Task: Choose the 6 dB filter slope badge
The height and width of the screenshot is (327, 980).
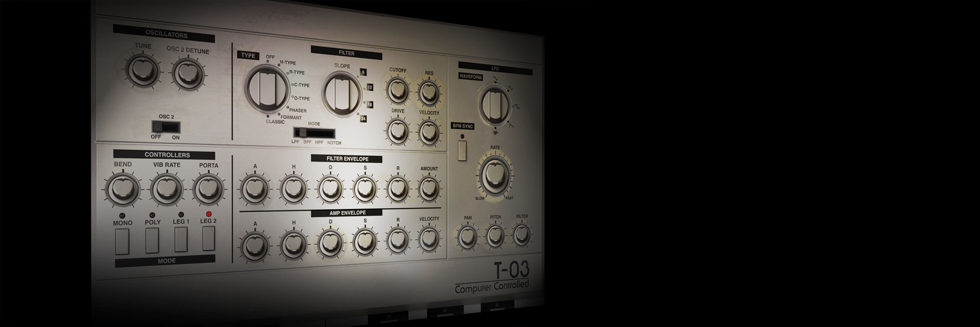Action: (363, 72)
